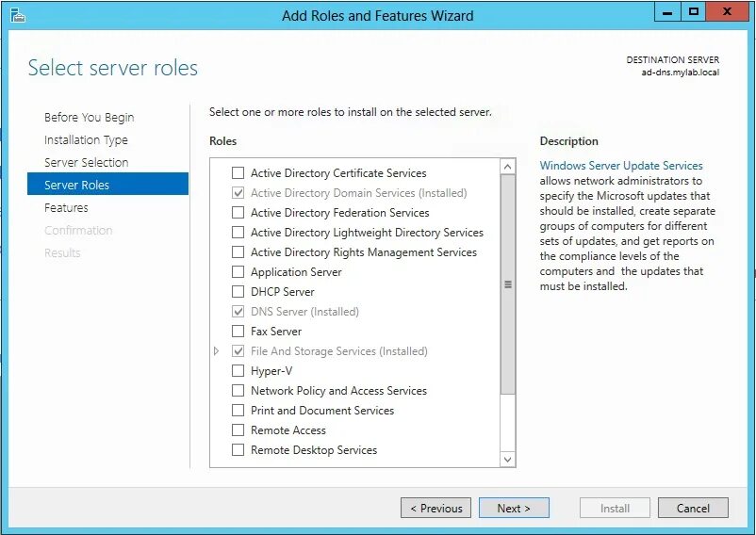The image size is (756, 535).
Task: Switch to the Server Selection step
Action: (x=86, y=163)
